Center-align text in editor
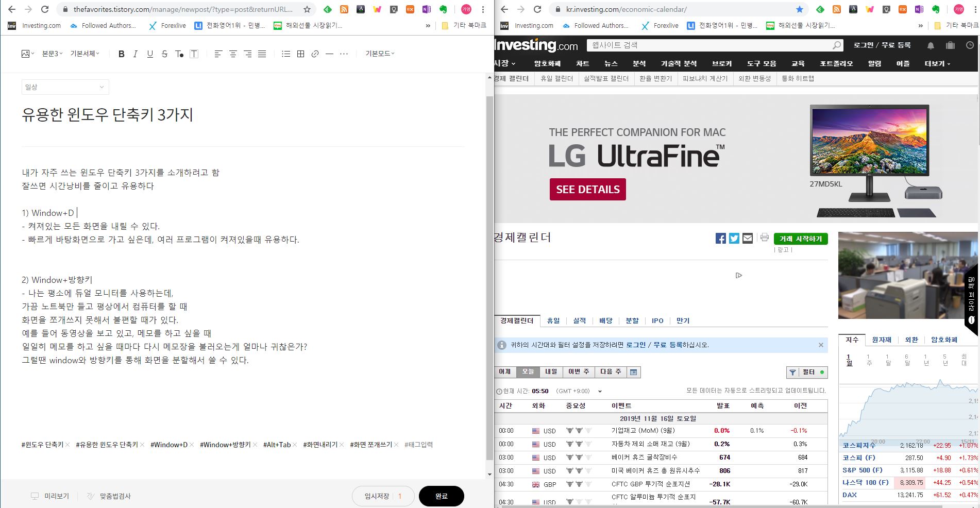 pos(233,54)
